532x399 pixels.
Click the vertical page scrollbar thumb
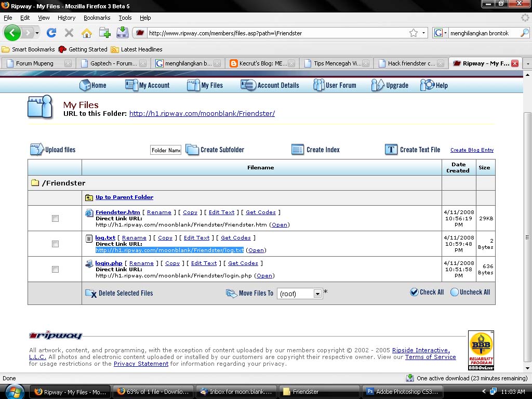pos(527,237)
